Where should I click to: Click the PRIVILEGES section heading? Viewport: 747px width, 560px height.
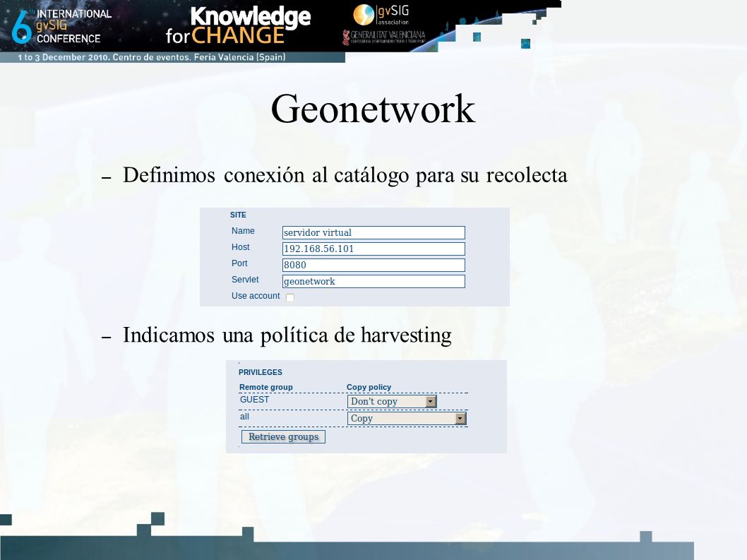click(x=260, y=372)
